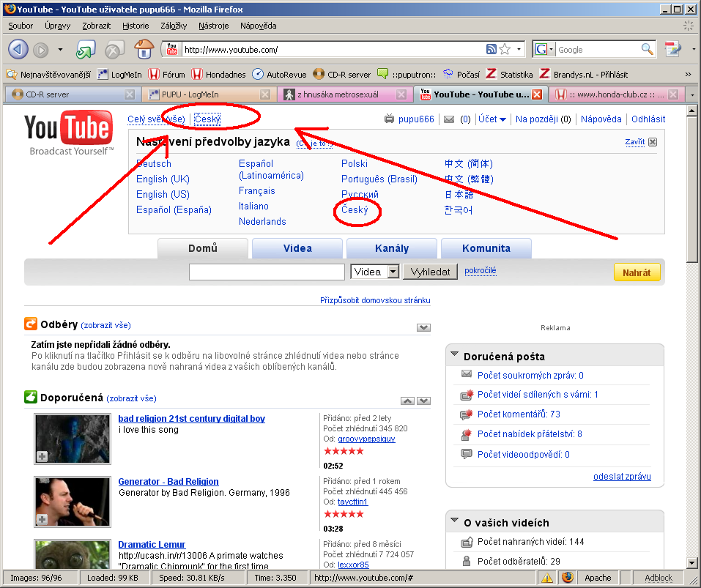Bookmark the page with the star icon
Screen dimensions: 701x588
(505, 49)
